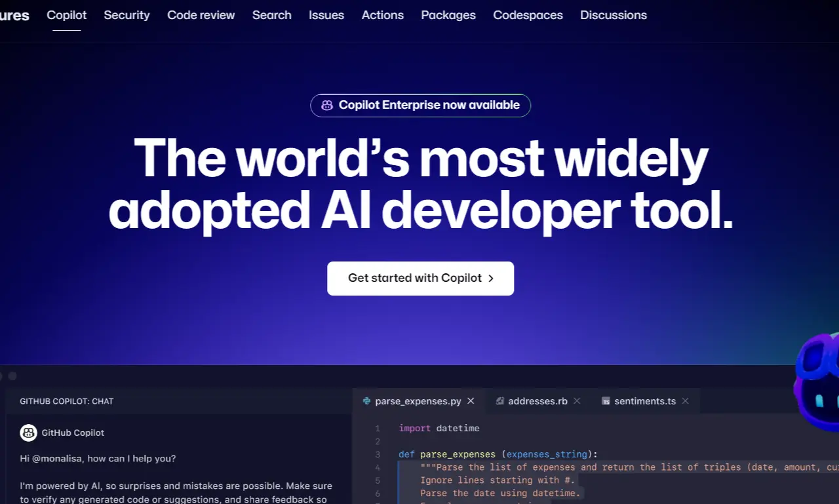The width and height of the screenshot is (839, 504).
Task: Click the main hero headline text
Action: click(x=420, y=185)
